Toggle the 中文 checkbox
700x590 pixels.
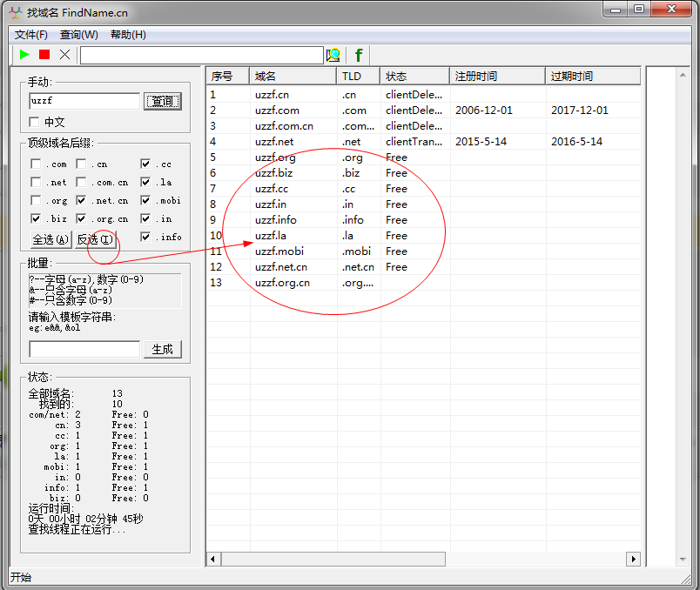(x=34, y=122)
